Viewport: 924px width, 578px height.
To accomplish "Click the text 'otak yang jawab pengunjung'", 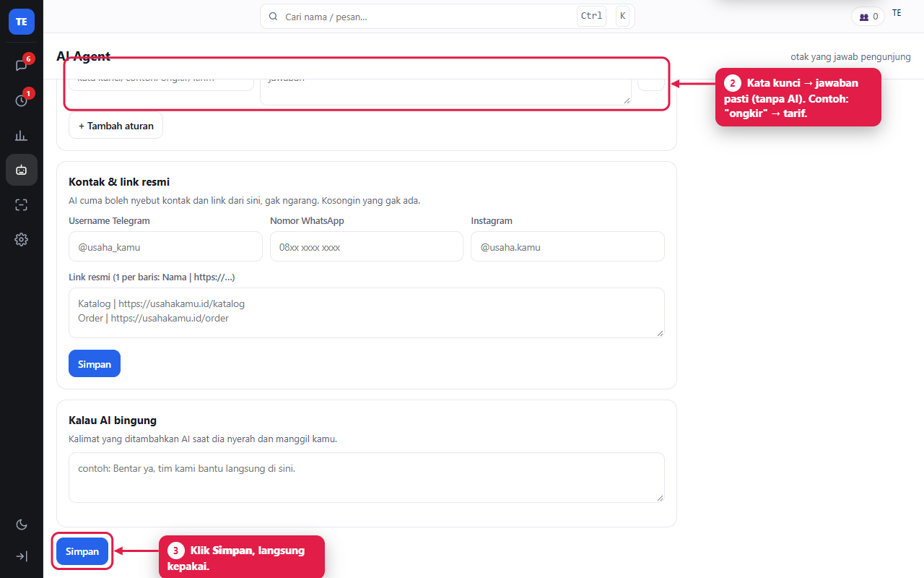I will click(x=850, y=56).
